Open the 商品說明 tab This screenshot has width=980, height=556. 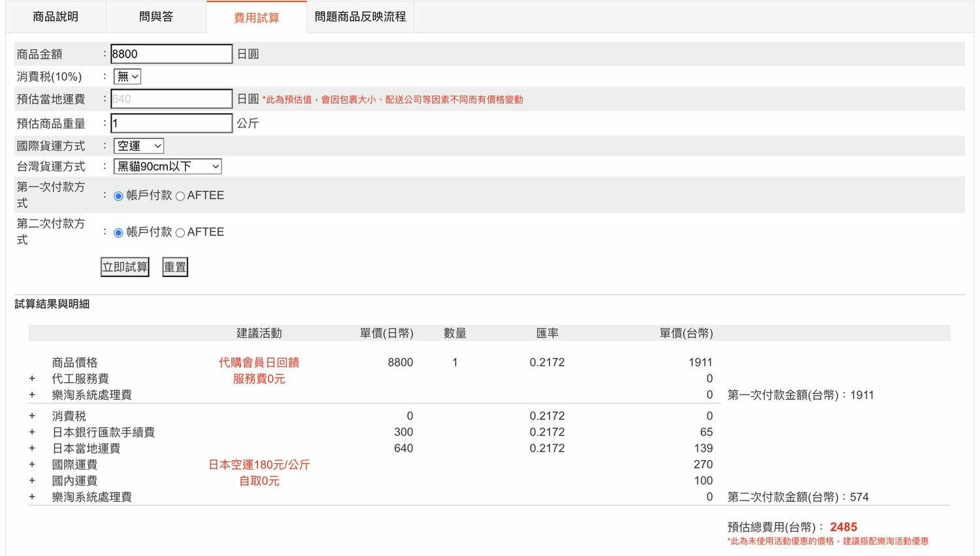(x=56, y=17)
